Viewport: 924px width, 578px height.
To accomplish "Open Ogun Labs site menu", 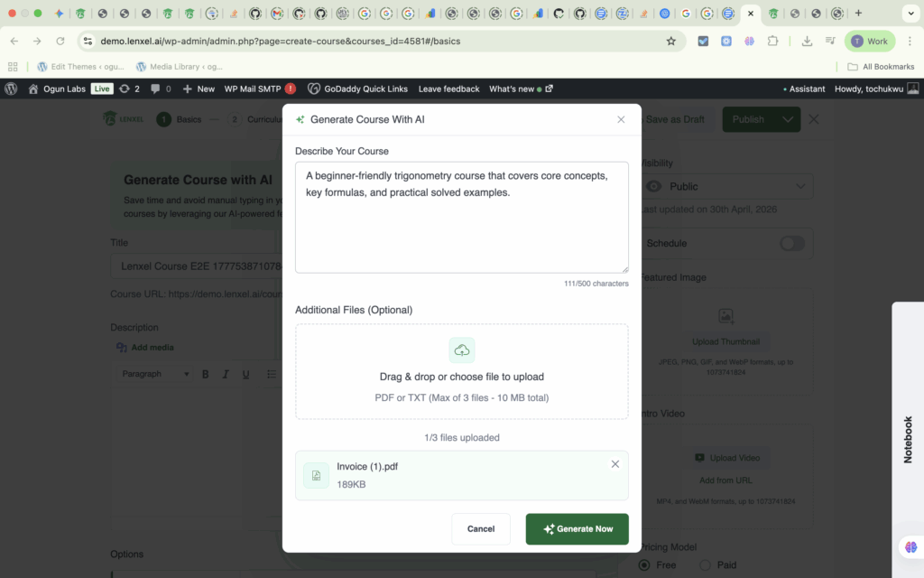I will coord(57,89).
